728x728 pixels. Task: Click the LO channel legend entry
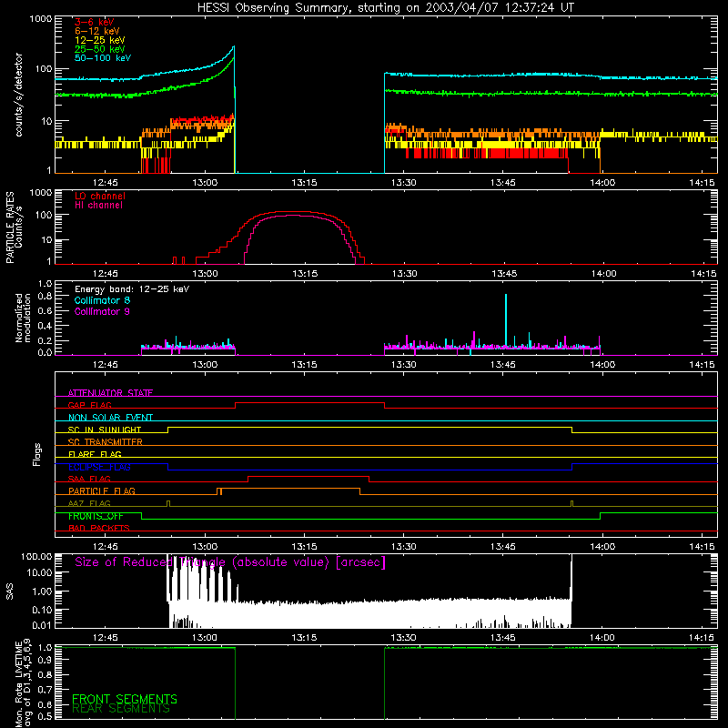100,196
